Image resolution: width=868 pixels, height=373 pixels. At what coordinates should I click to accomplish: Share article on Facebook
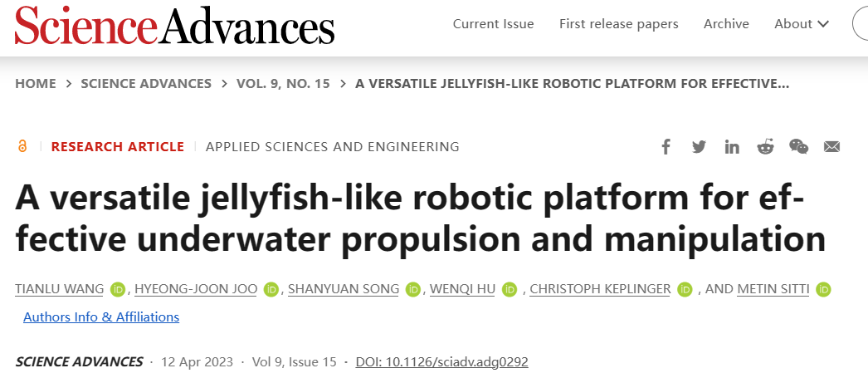pyautogui.click(x=666, y=147)
